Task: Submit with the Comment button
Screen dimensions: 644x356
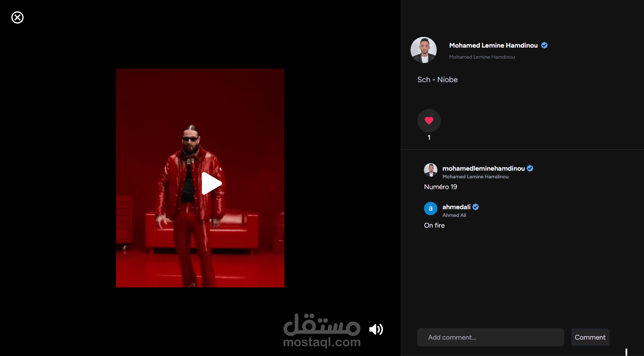Action: (x=590, y=337)
